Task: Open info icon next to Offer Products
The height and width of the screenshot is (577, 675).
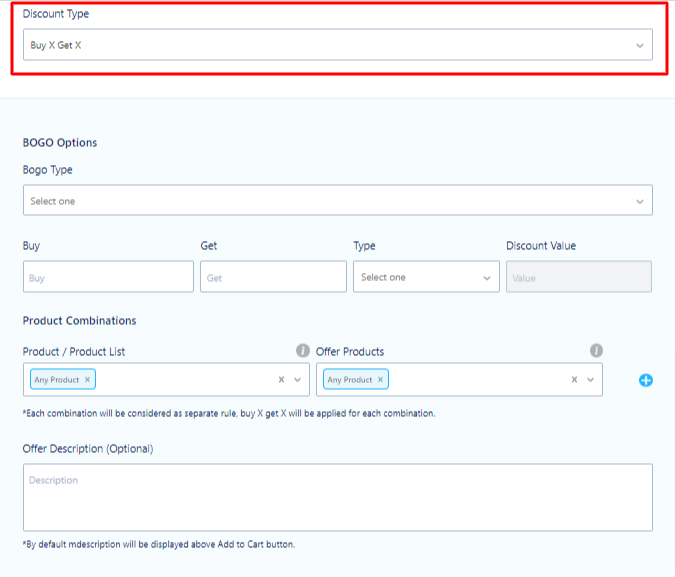Action: point(596,351)
